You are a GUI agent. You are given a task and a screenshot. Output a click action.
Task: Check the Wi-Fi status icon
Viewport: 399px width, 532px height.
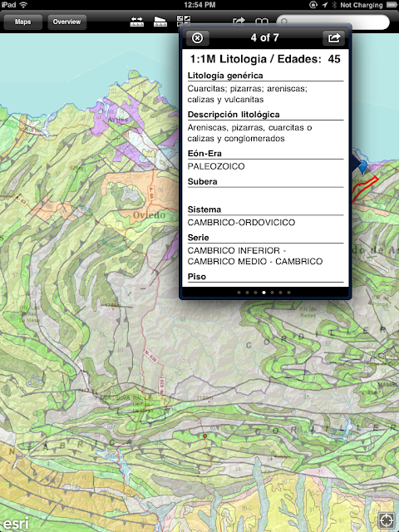pyautogui.click(x=23, y=5)
